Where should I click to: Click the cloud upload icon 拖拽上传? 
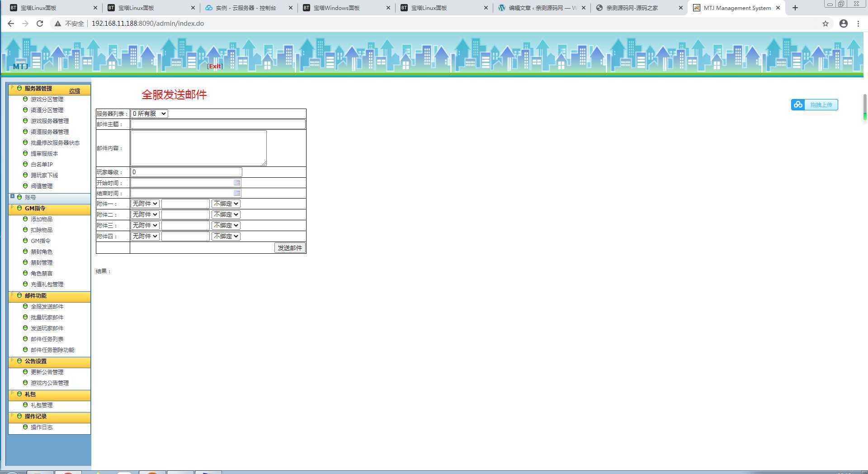798,105
